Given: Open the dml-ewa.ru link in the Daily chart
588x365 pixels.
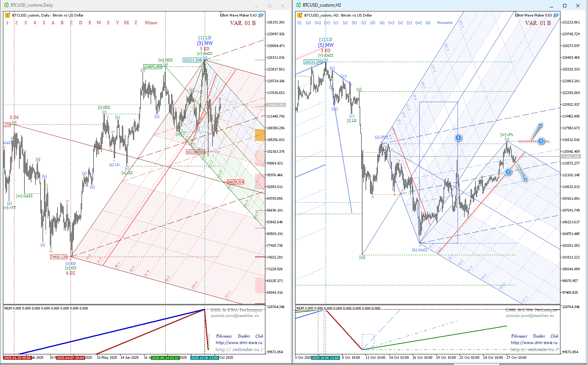Looking at the screenshot, I should click(x=239, y=343).
